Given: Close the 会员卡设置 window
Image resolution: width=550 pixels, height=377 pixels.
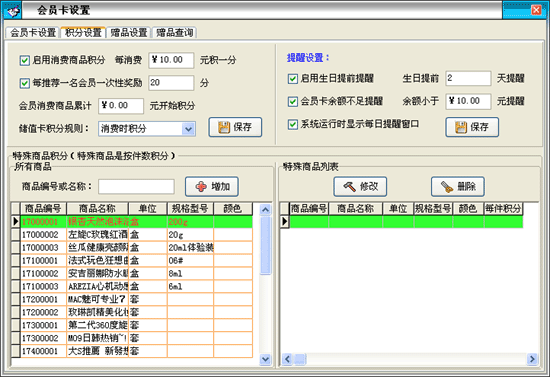Looking at the screenshot, I should [536, 10].
